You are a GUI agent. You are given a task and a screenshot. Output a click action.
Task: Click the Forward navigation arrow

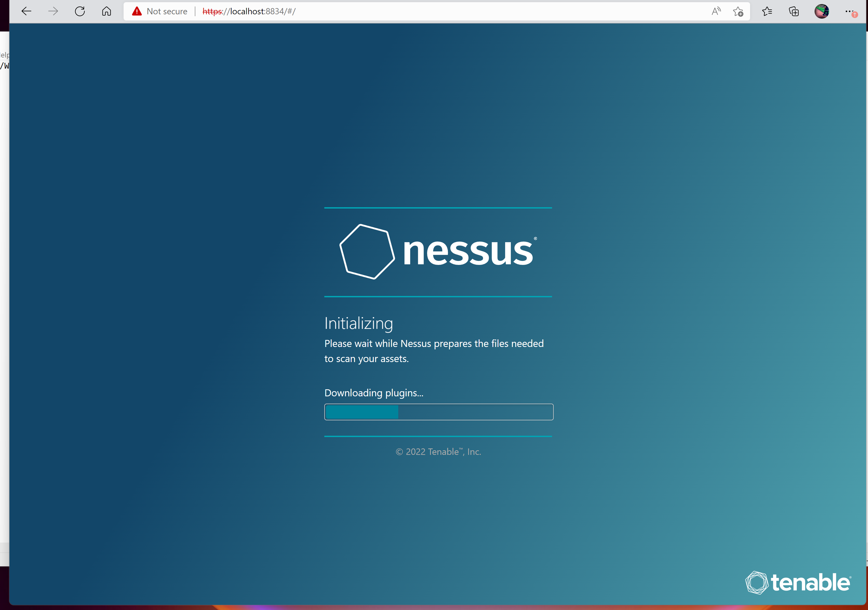point(53,11)
